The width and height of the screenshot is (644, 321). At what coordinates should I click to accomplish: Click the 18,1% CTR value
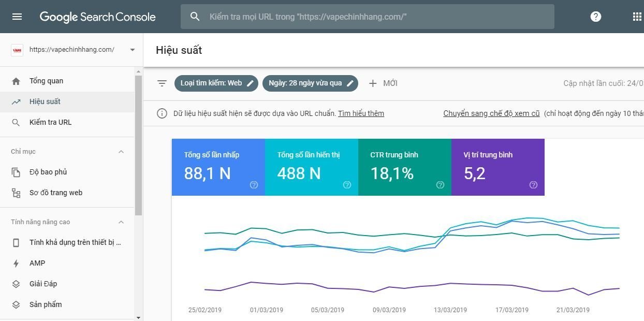392,173
